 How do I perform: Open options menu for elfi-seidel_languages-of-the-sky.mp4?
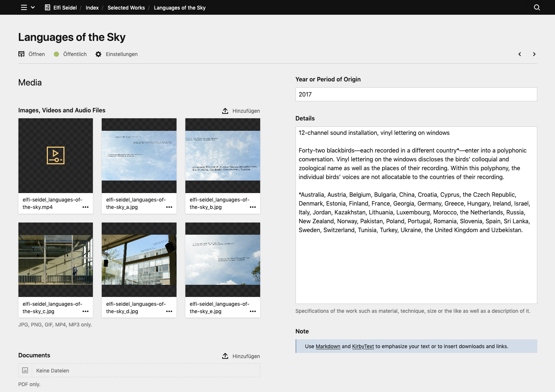point(85,207)
